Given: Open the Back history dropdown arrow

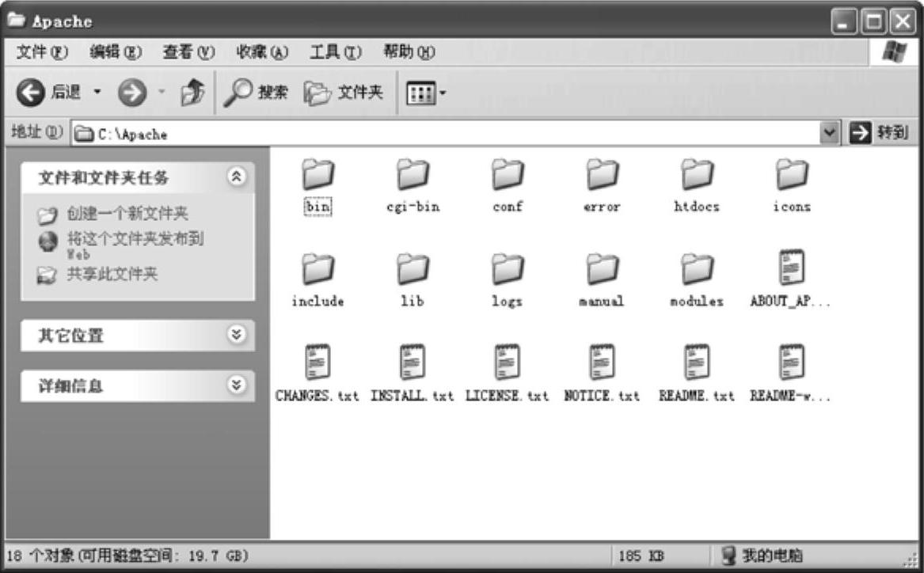Looking at the screenshot, I should click(x=97, y=92).
